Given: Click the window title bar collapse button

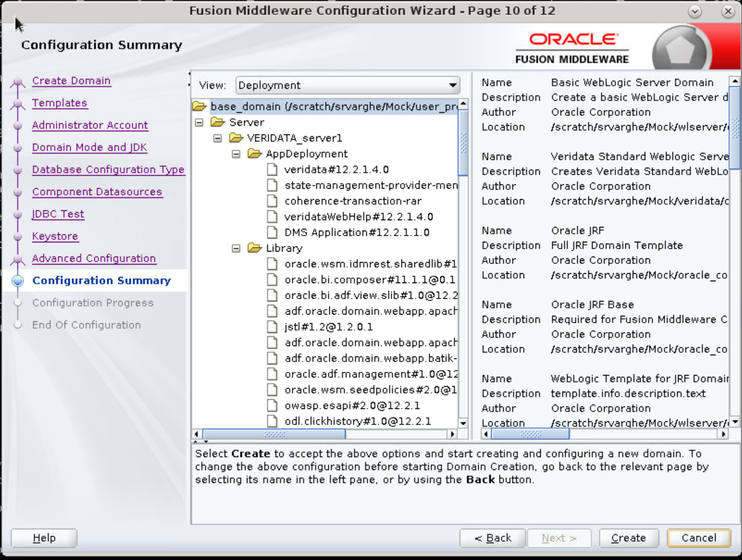Looking at the screenshot, I should (x=695, y=12).
